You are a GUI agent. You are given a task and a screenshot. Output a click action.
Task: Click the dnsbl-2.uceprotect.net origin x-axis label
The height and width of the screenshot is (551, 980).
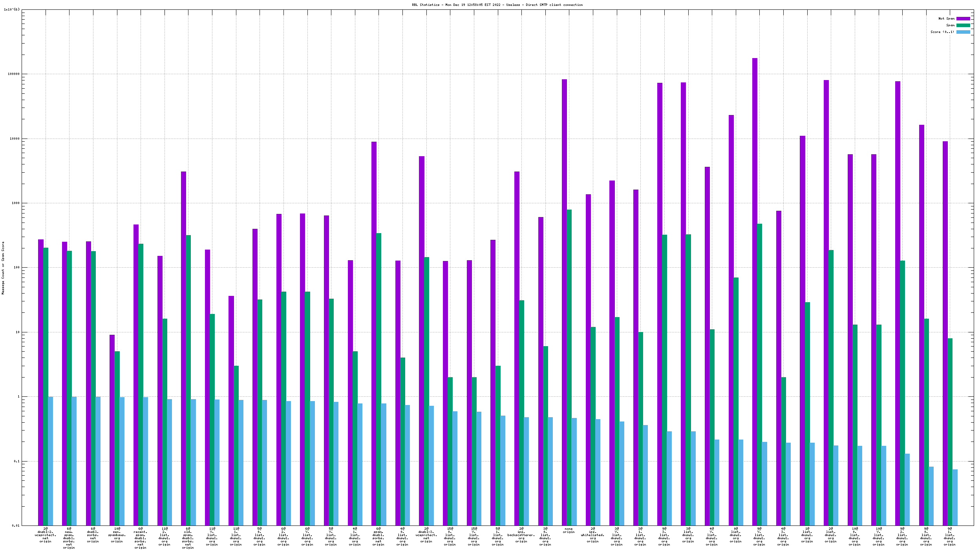pos(46,535)
